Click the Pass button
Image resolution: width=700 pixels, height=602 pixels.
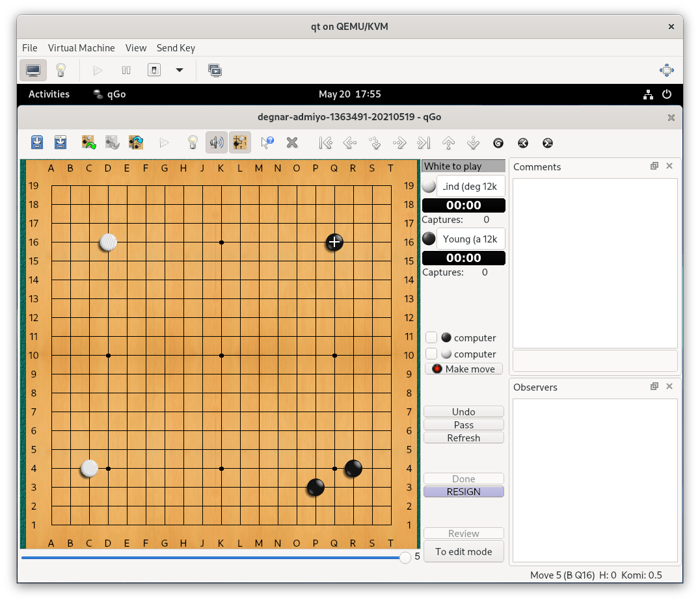pos(464,425)
